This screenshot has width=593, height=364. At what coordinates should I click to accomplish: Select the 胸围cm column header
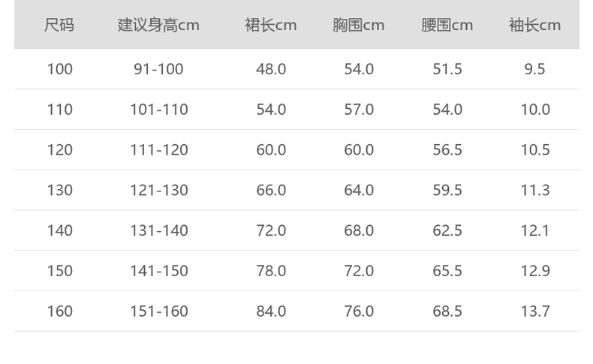point(359,25)
